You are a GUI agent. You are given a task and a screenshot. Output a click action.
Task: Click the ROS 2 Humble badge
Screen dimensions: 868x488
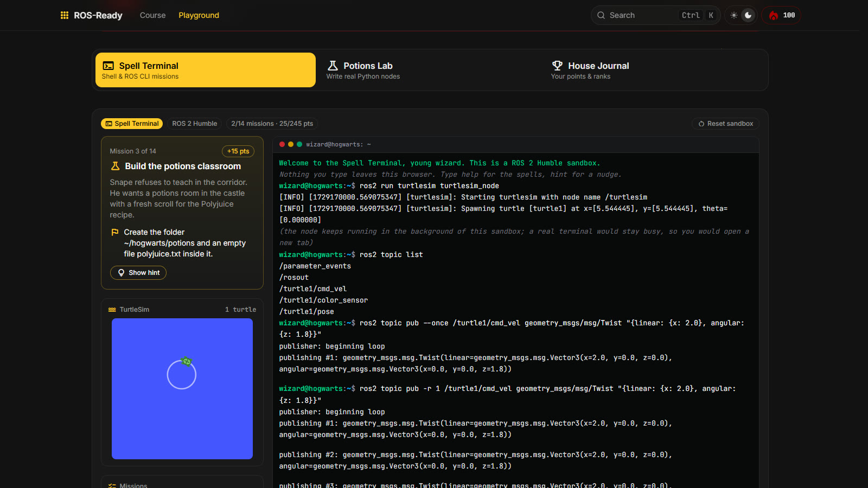click(195, 124)
